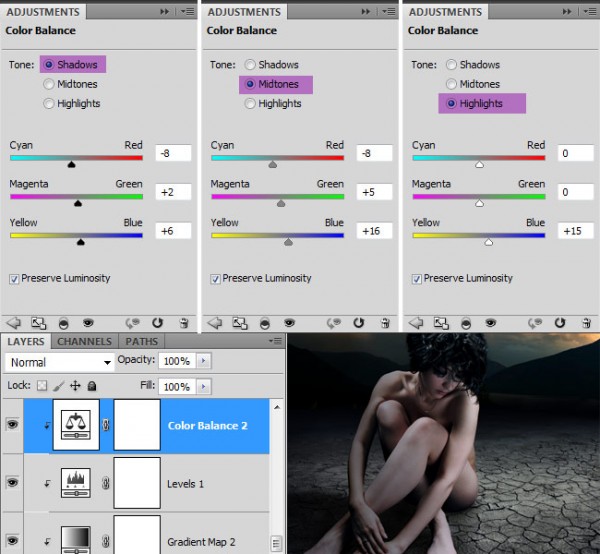This screenshot has height=554, width=600.
Task: Toggle visibility eye in middle Adjustments panel footer
Action: pyautogui.click(x=289, y=323)
